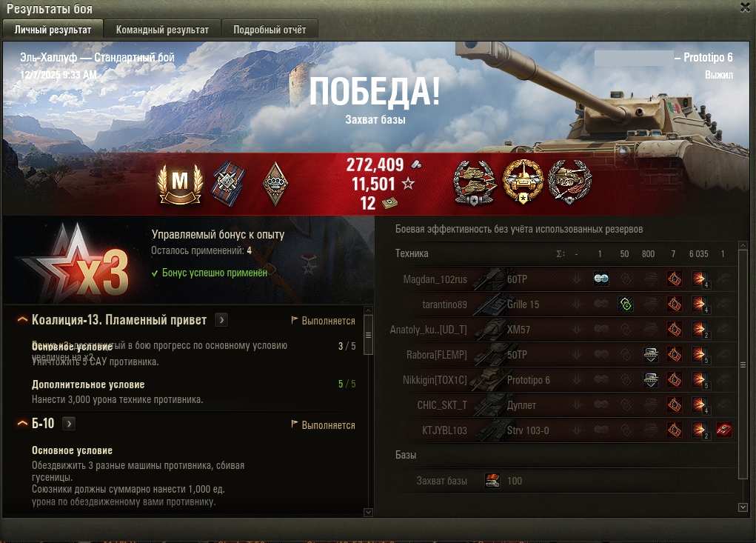The width and height of the screenshot is (756, 543).
Task: Select the Личный результат tab
Action: [x=53, y=30]
